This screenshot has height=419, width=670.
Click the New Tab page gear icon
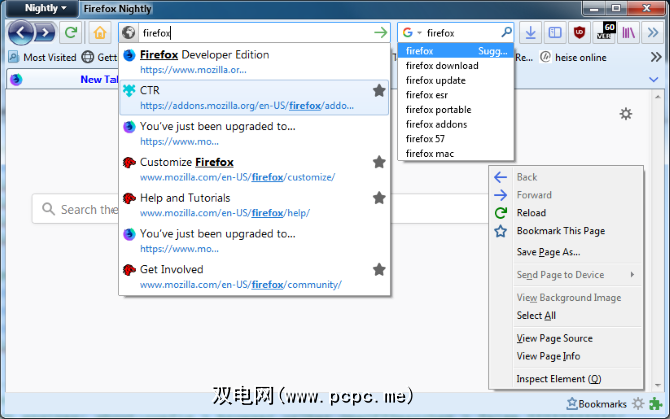626,114
